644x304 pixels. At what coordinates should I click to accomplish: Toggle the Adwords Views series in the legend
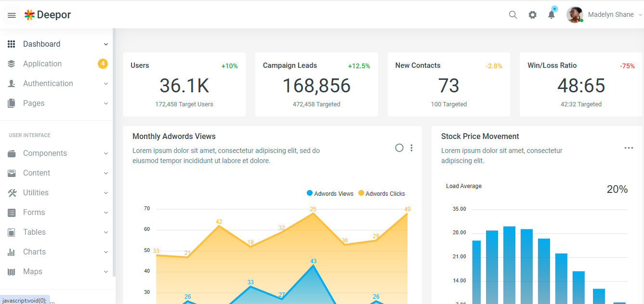click(330, 193)
